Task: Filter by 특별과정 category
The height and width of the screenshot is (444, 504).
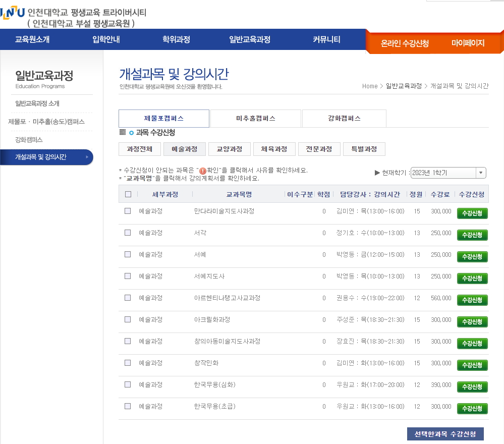Action: pos(364,149)
